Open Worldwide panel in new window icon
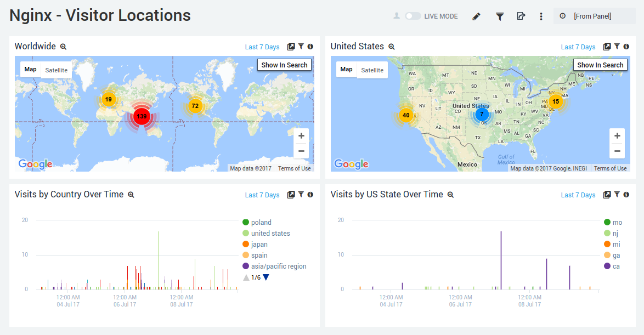 (291, 47)
